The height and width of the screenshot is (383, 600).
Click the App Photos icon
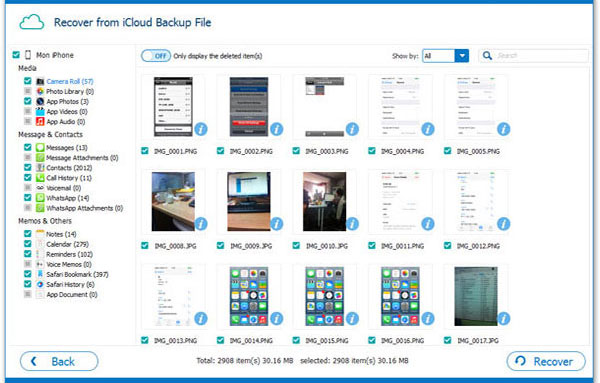[x=40, y=101]
